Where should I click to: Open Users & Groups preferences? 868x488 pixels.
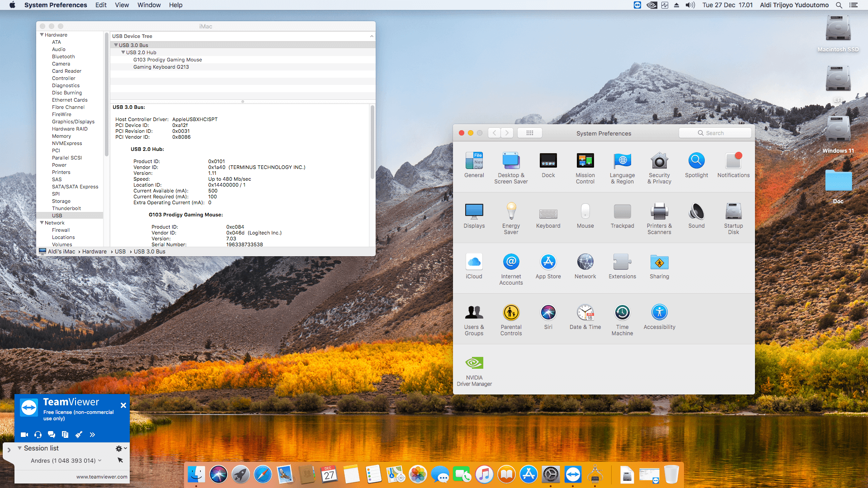point(474,320)
